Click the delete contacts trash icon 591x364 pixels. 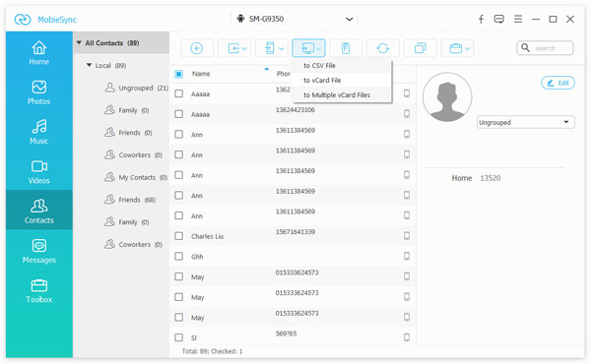(x=346, y=48)
